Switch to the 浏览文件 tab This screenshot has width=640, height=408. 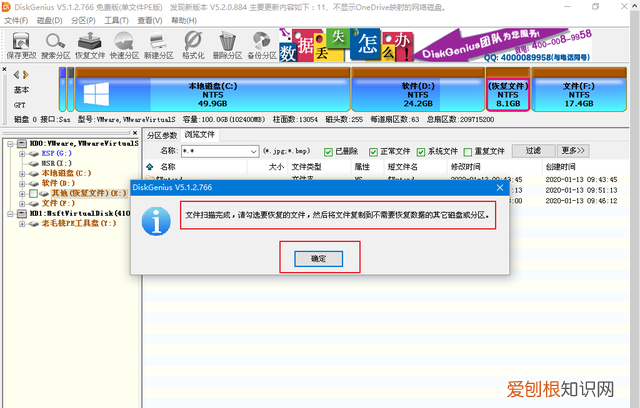point(199,134)
